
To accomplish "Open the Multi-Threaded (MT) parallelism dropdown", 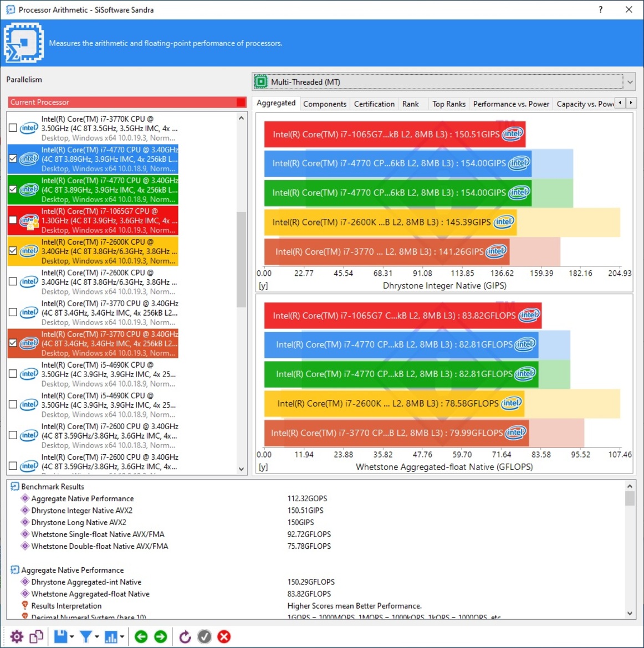I will coord(443,82).
